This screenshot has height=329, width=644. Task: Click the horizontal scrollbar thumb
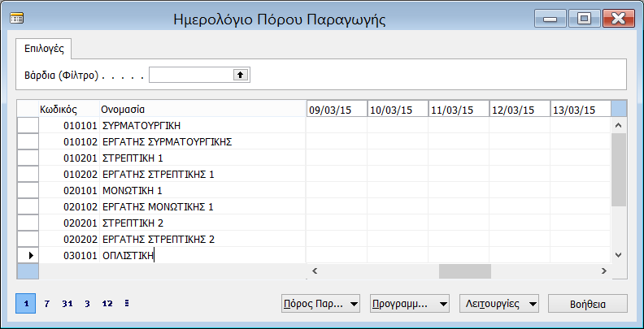click(465, 271)
